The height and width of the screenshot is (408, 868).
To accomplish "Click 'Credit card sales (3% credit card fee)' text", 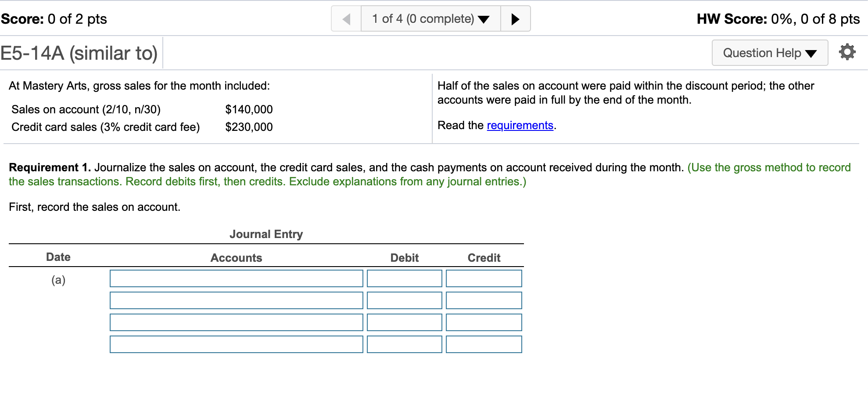I will tap(106, 127).
